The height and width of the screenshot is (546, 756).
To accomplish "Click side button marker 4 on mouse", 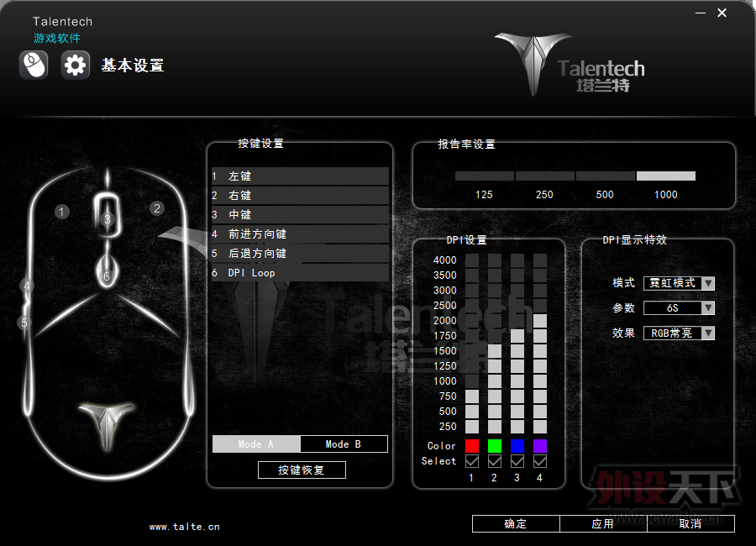I will [27, 286].
